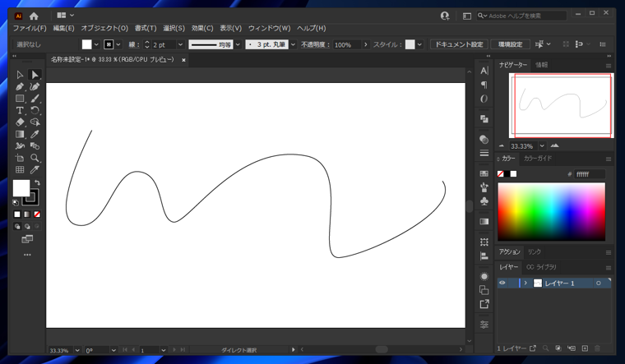Open Navigator zoom 33.33% dropdown
The width and height of the screenshot is (625, 364).
[x=542, y=146]
